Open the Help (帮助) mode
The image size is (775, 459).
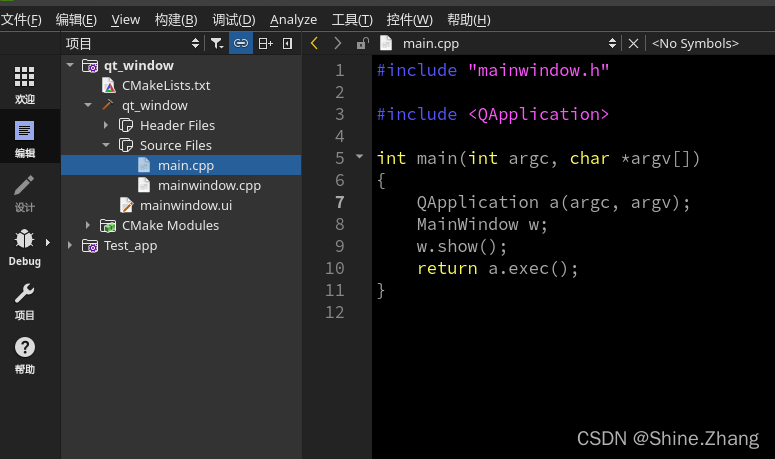coord(24,356)
